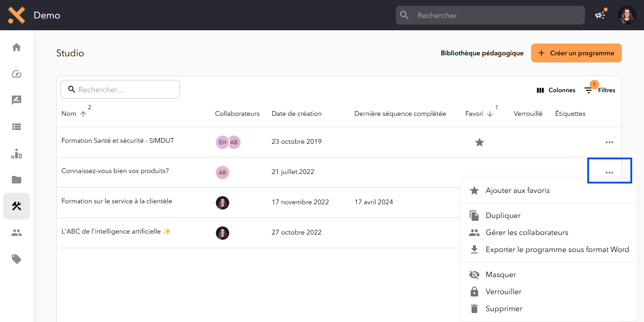
Task: Open the Home sidebar icon
Action: [17, 47]
